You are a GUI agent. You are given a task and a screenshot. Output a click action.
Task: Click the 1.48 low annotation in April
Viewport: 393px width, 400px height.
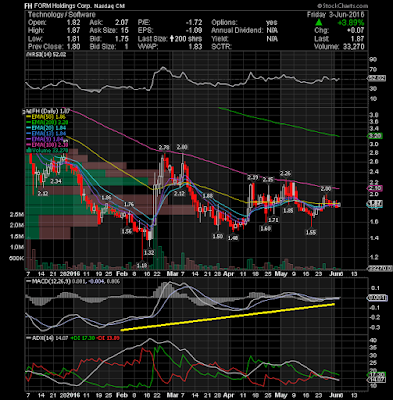coord(233,238)
